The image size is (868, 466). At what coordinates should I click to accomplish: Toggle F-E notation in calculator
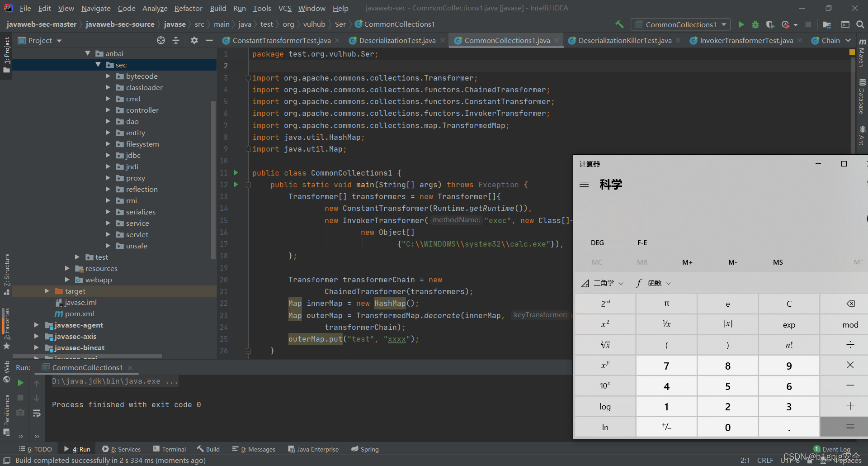pos(642,243)
